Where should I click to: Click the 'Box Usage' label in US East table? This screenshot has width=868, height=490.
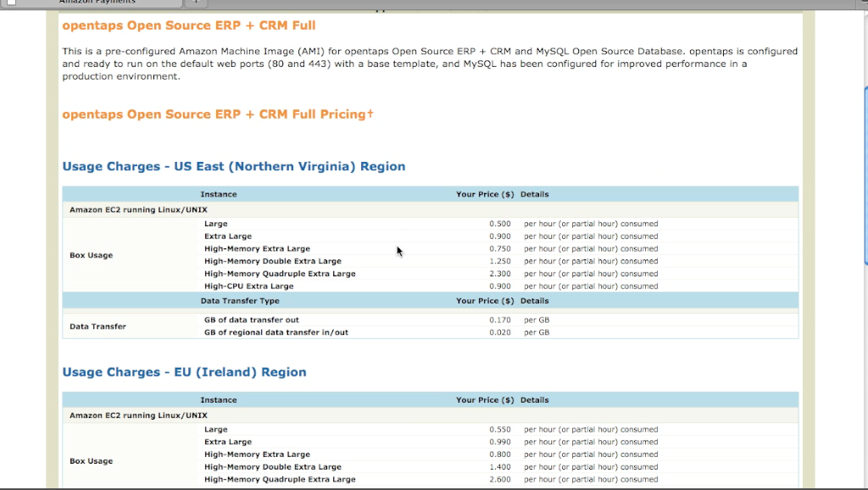point(92,255)
